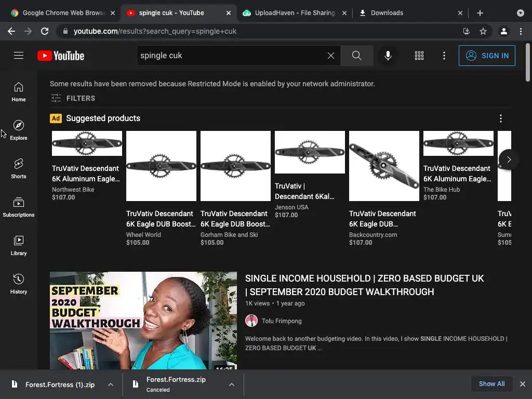The height and width of the screenshot is (399, 532).
Task: Click the SIGN IN button
Action: [487, 56]
